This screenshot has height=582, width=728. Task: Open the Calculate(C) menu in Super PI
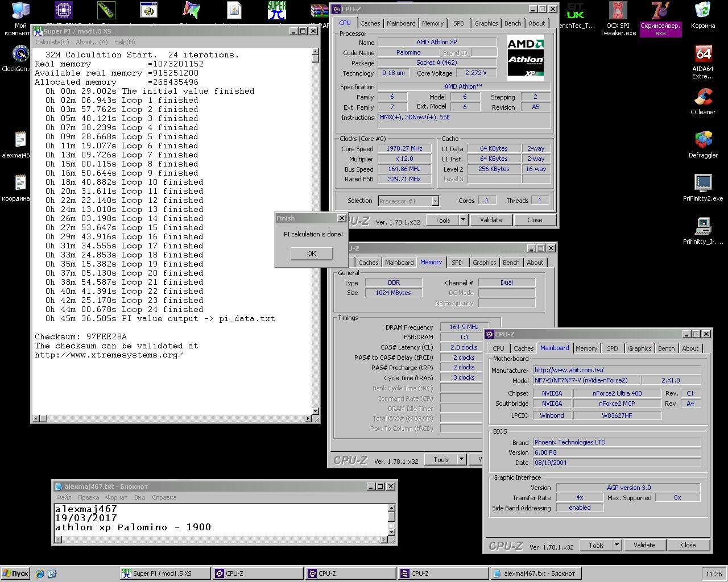pyautogui.click(x=52, y=42)
